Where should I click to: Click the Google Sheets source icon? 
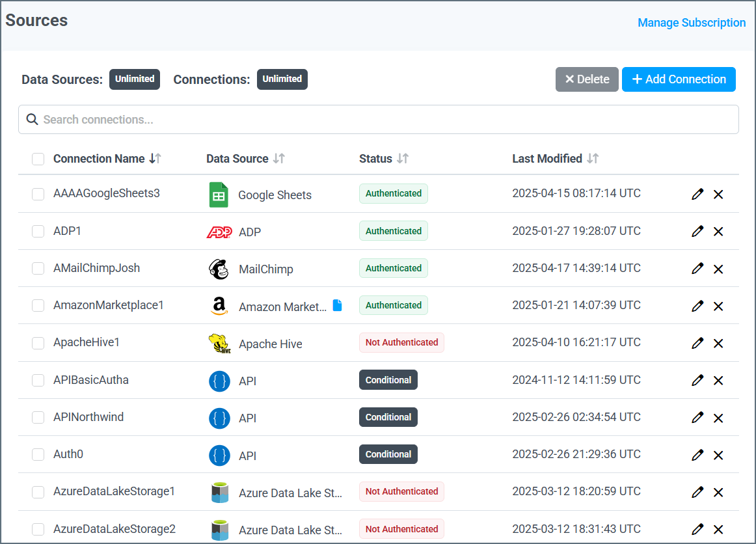[x=218, y=194]
